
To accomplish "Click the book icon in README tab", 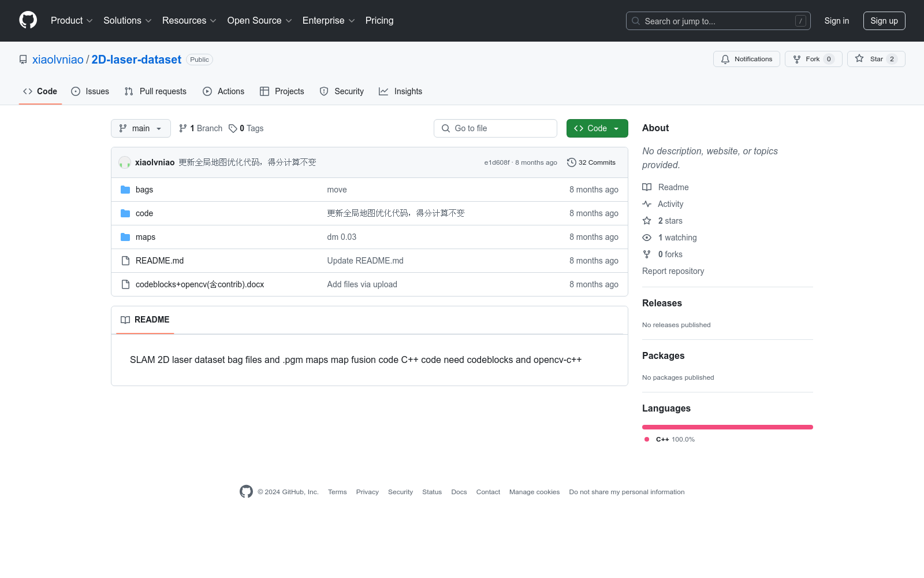I will coord(125,320).
